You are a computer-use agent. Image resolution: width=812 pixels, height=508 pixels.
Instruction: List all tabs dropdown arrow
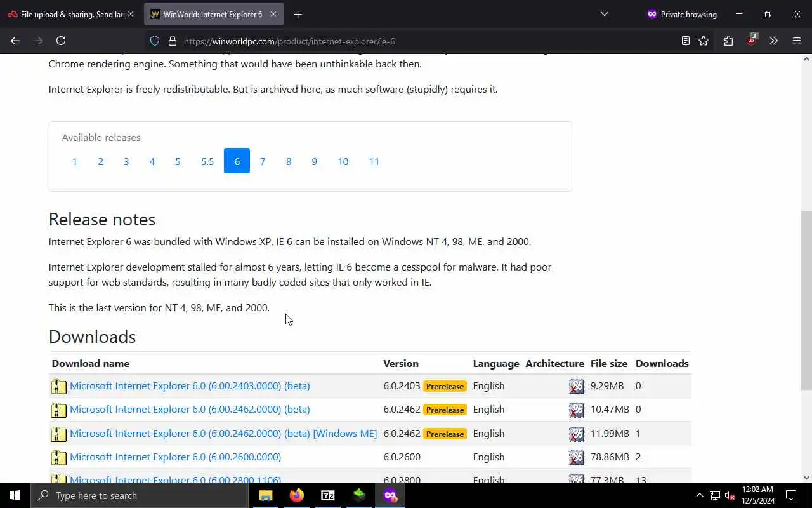click(x=604, y=14)
